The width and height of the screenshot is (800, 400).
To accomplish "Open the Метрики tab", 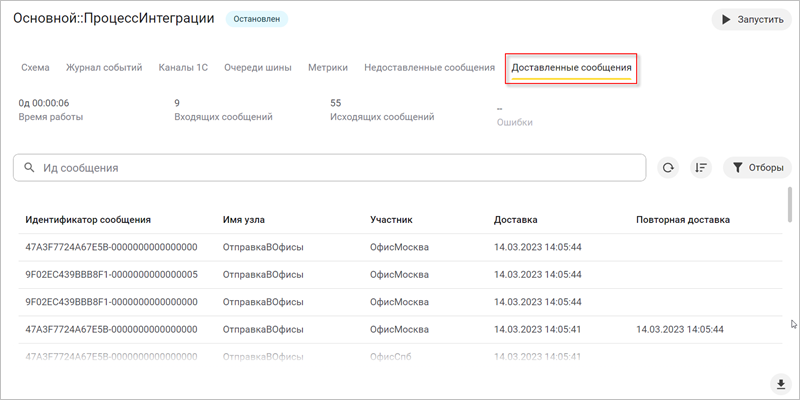I will pos(328,68).
